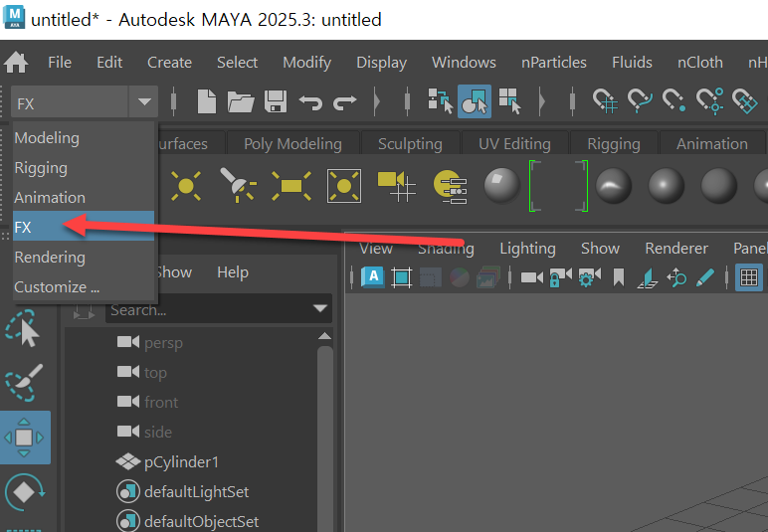Image resolution: width=768 pixels, height=532 pixels.
Task: Create a camera from the shelf
Action: (x=396, y=186)
